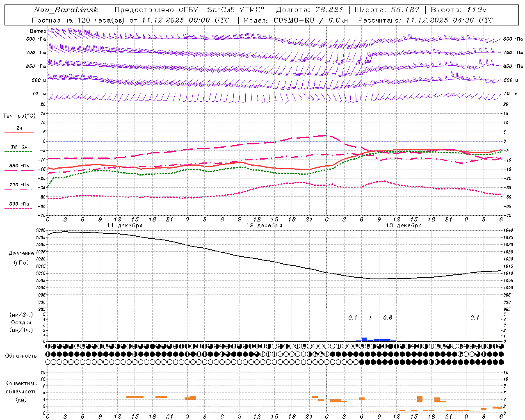Click the 2м temperature legend label
525x420 pixels.
pos(19,128)
